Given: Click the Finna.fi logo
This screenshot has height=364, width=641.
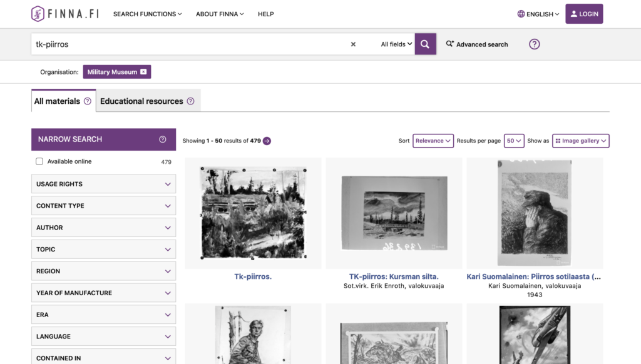Looking at the screenshot, I should (64, 14).
